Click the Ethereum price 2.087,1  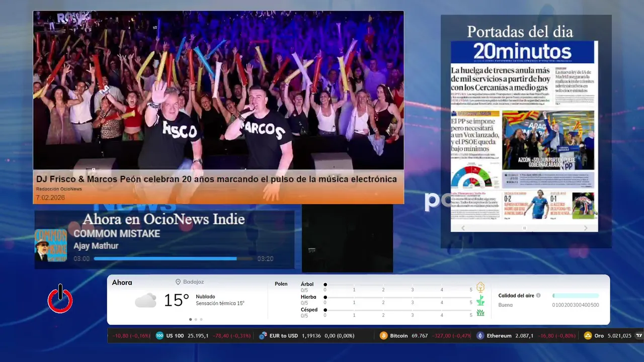coord(524,335)
